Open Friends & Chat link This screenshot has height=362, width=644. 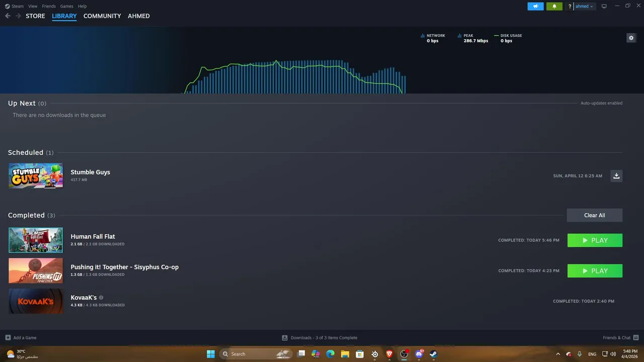pyautogui.click(x=616, y=338)
